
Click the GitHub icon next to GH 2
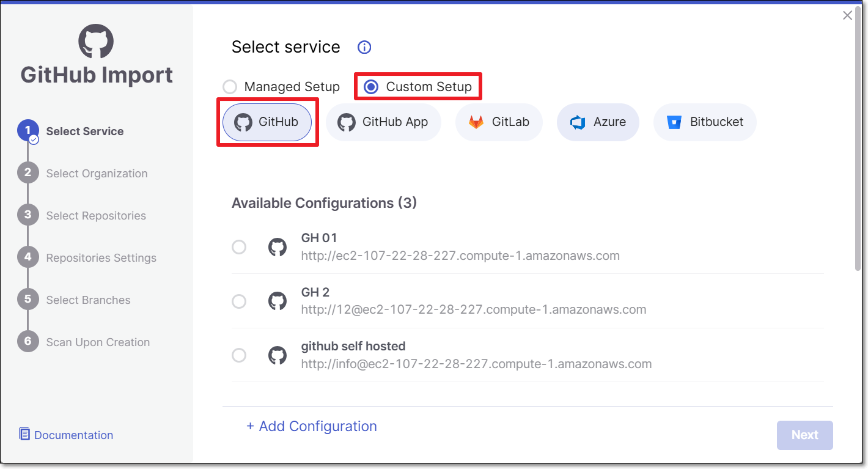point(278,301)
